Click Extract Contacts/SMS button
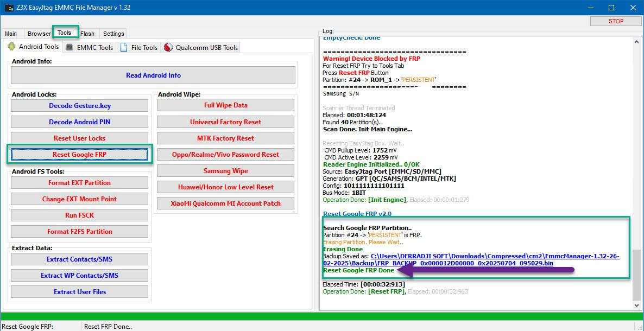This screenshot has width=644, height=331. (80, 259)
